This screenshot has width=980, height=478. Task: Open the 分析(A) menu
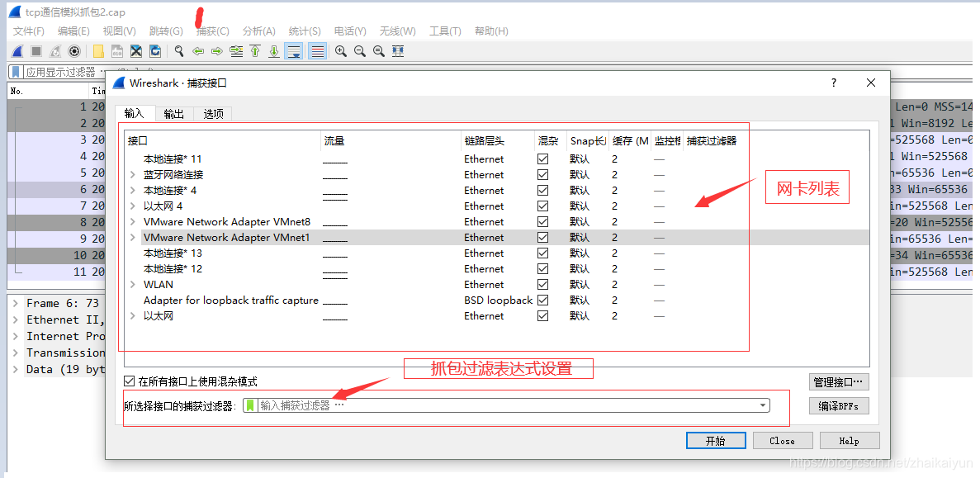(258, 31)
